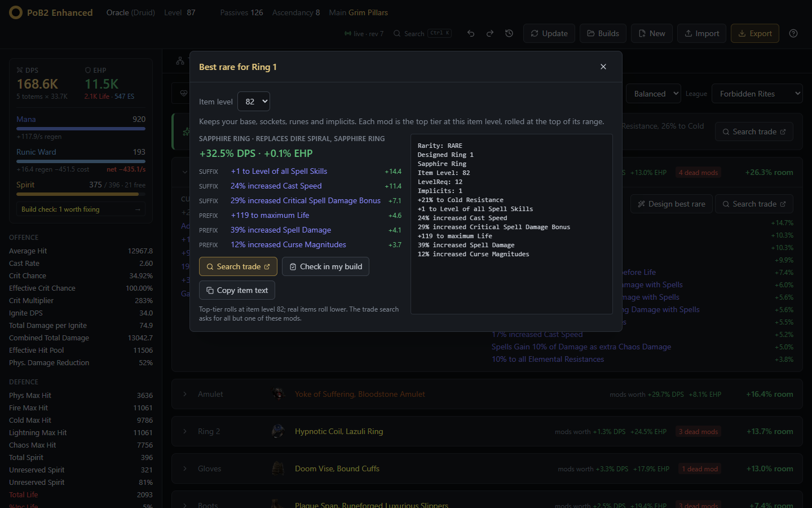This screenshot has height=508, width=812.
Task: Redo the last undone change
Action: click(490, 33)
